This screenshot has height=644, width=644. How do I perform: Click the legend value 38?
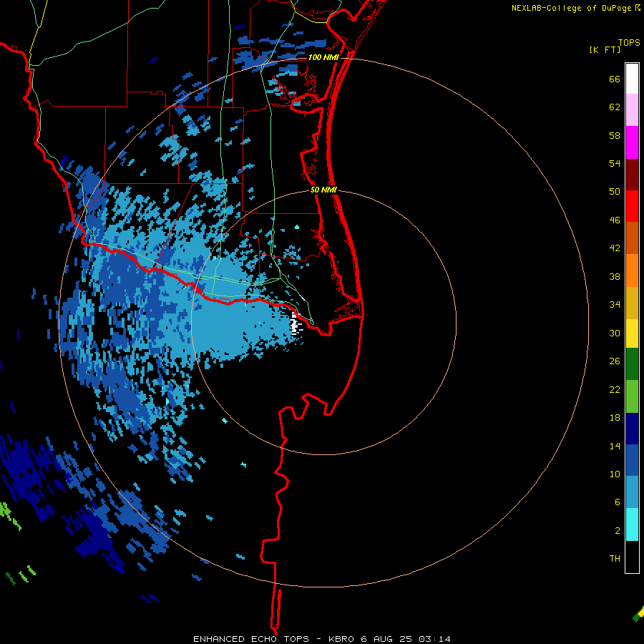[x=615, y=277]
